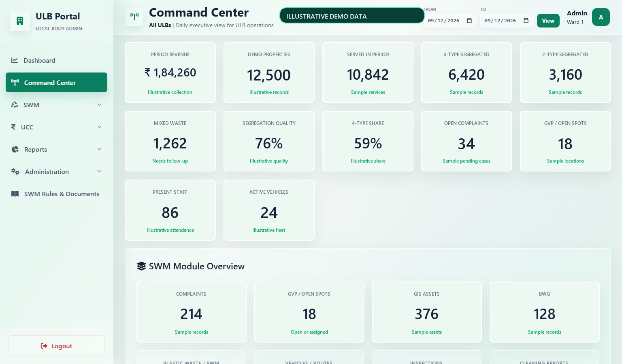
Task: Open the Mixed Waste 1,262 card
Action: (x=170, y=141)
